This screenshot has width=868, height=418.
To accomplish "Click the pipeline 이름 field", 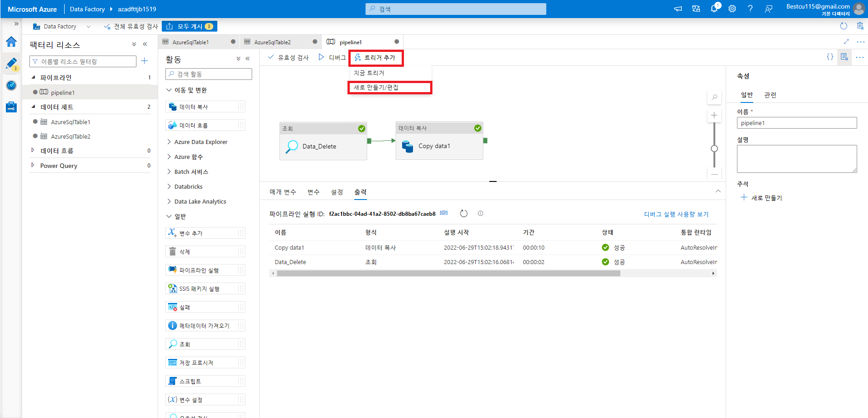I will pyautogui.click(x=797, y=123).
